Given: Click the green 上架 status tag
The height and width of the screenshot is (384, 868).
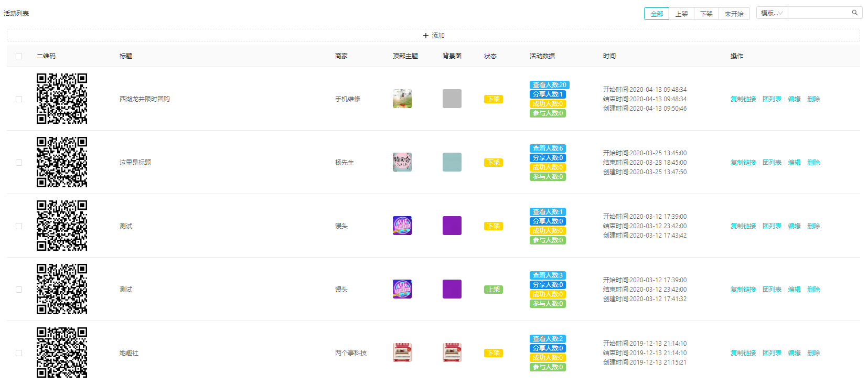Looking at the screenshot, I should [494, 290].
